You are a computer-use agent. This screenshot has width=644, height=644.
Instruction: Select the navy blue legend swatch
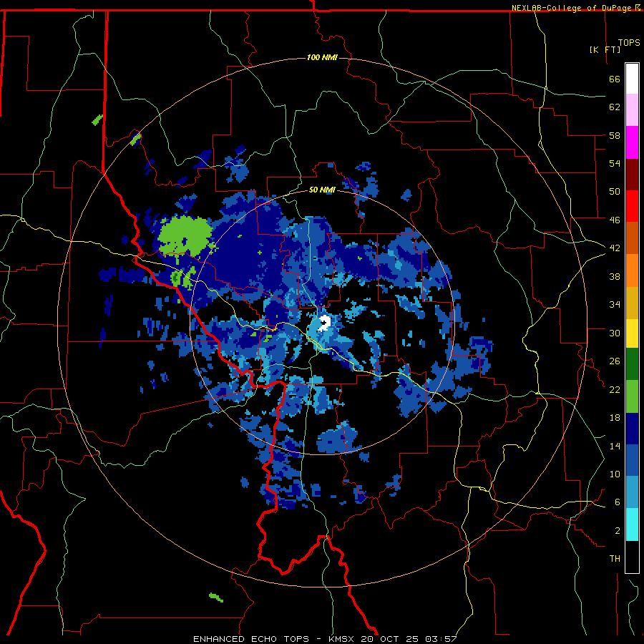click(632, 429)
